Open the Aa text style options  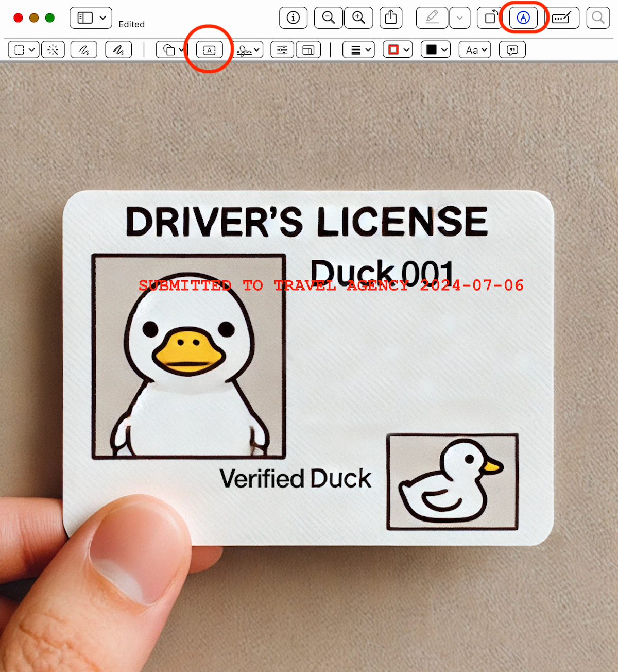click(474, 49)
